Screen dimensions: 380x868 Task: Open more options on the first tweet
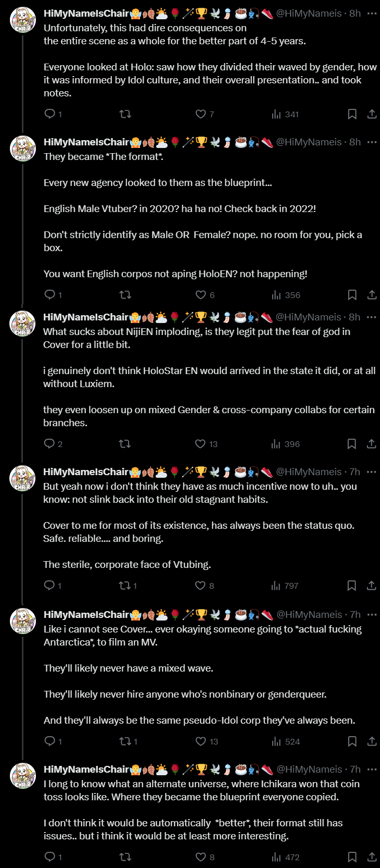click(x=372, y=14)
